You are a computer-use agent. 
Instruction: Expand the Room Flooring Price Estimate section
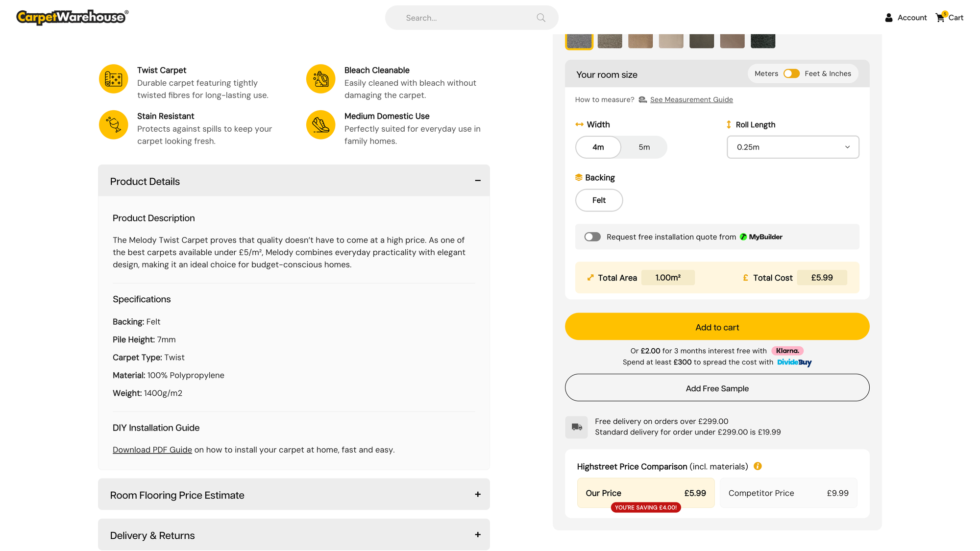coord(294,495)
